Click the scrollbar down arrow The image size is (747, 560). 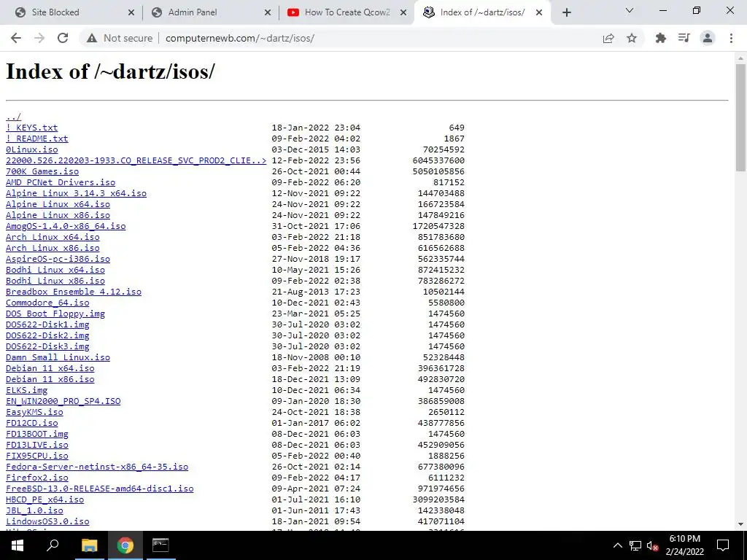click(740, 525)
